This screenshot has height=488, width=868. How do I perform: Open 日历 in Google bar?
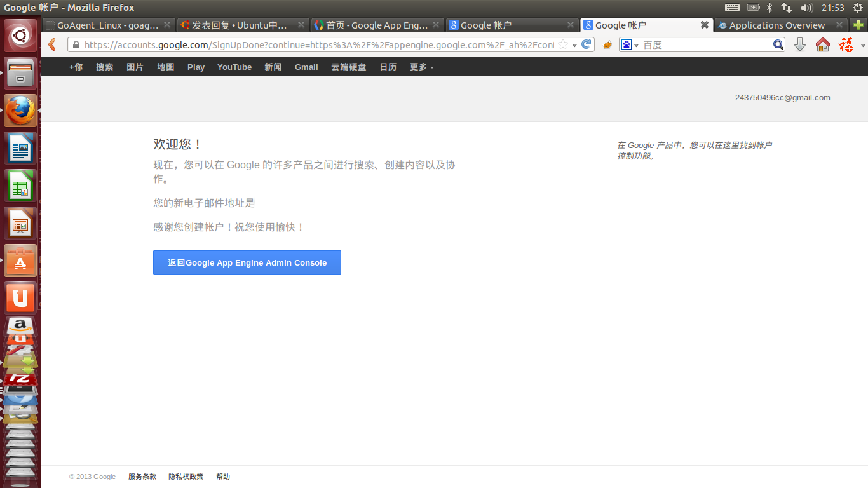coord(388,67)
